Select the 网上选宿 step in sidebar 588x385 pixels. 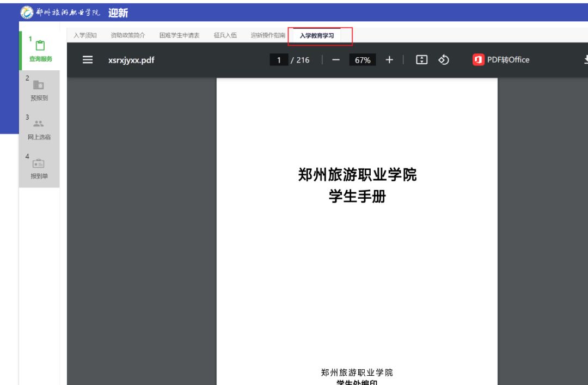coord(39,129)
